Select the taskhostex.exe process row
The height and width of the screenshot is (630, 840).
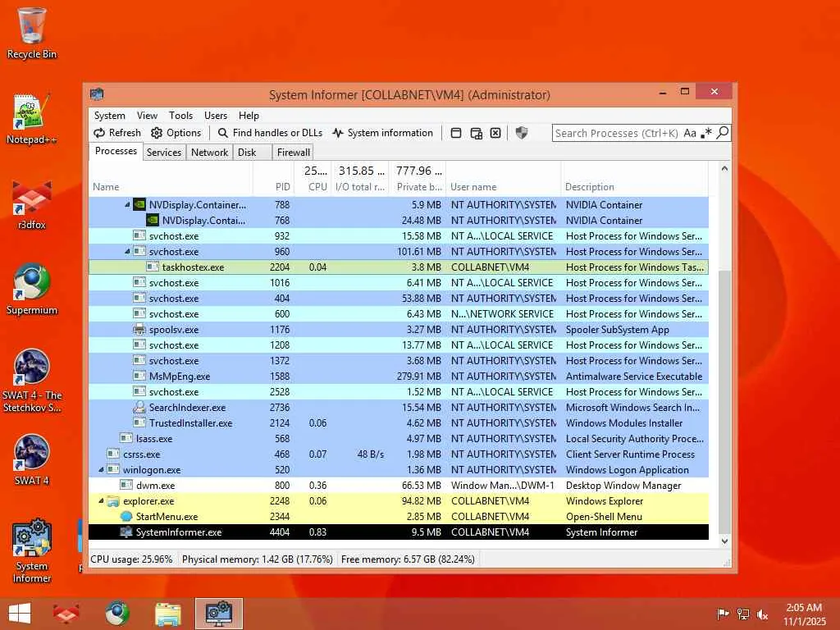399,267
